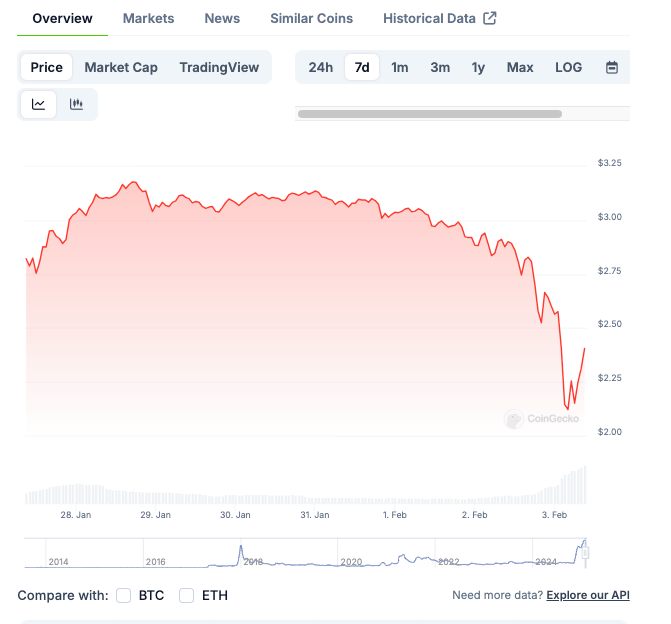Switch to TradingView chart
This screenshot has height=624, width=671.
point(219,67)
